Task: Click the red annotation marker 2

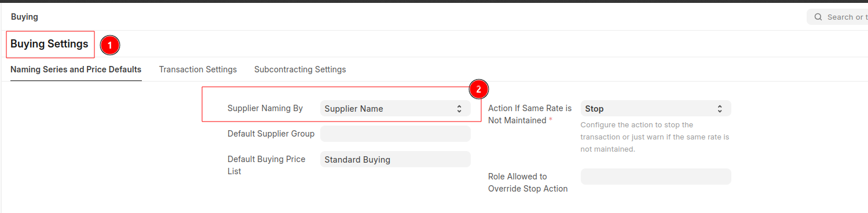Action: pos(478,89)
